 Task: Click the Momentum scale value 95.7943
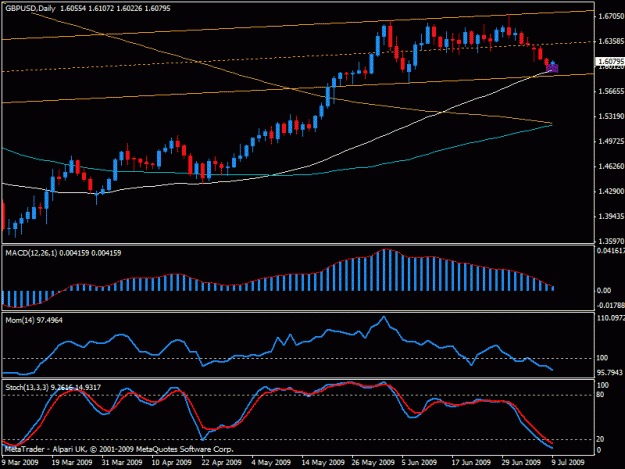pyautogui.click(x=609, y=373)
